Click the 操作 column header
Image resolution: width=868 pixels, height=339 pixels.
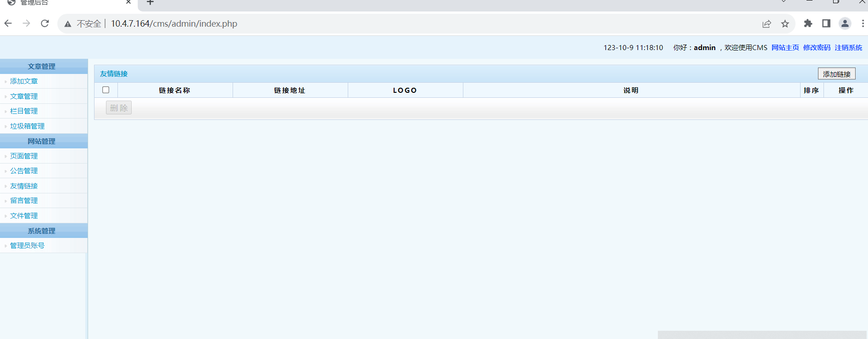point(846,90)
